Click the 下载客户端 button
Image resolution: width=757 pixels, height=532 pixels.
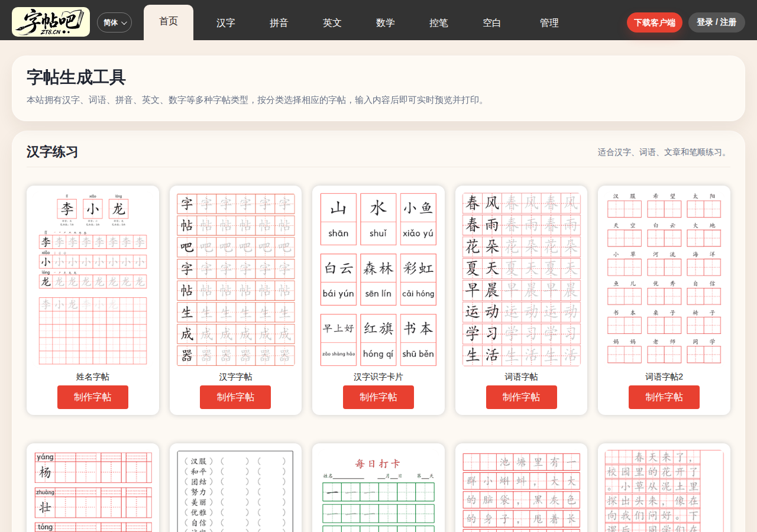655,22
